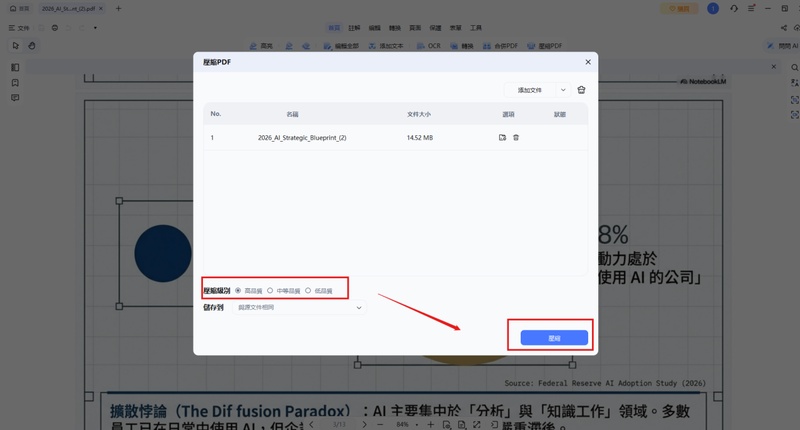Close the 2026_AI_St...nt_(2).pdf tab
This screenshot has height=430, width=800.
[101, 9]
